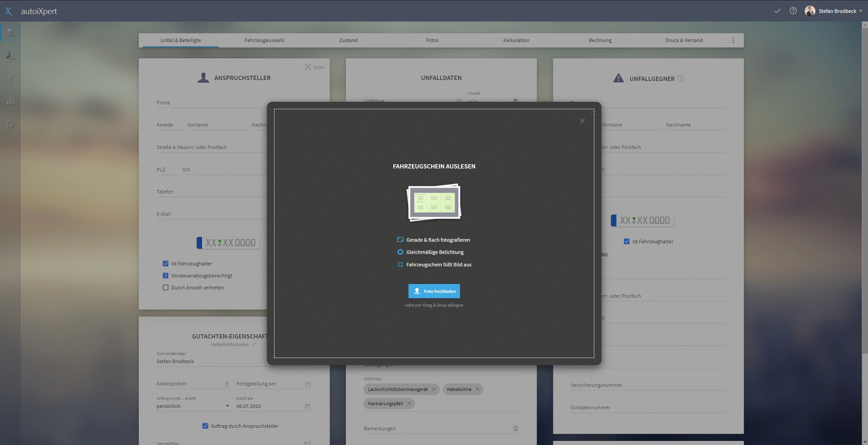Open the Erteilt am calendar icon
Viewport: 868px width, 445px height.
307,407
